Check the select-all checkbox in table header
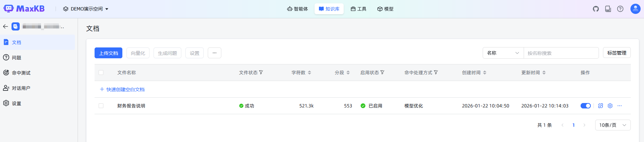The height and width of the screenshot is (142, 644). click(101, 73)
